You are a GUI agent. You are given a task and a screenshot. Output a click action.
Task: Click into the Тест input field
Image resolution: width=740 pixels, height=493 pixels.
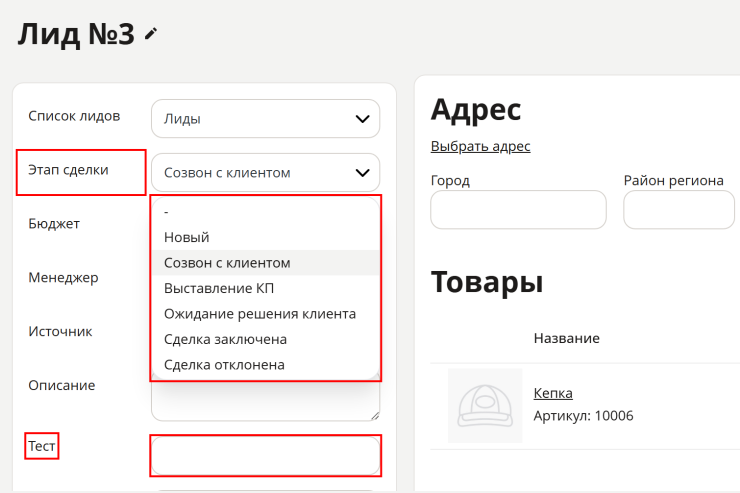[265, 456]
